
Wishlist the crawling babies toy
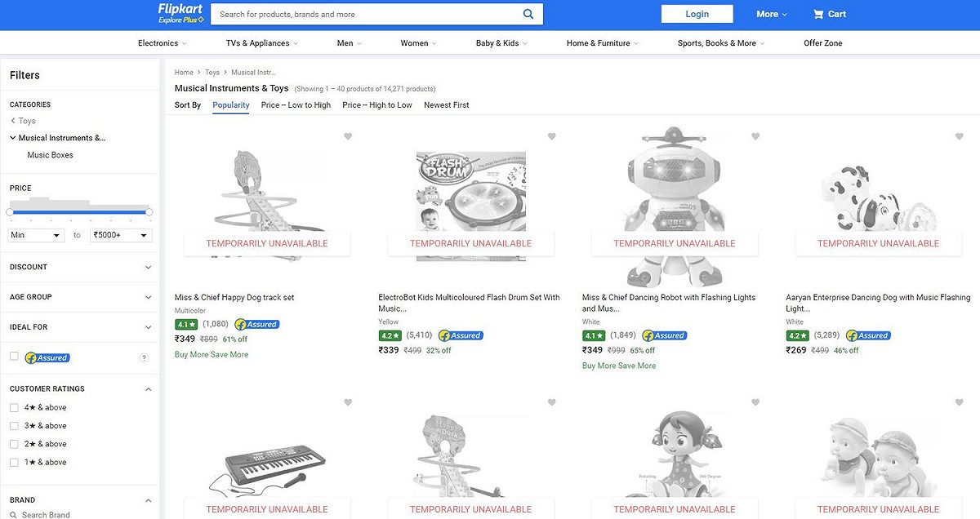point(960,402)
